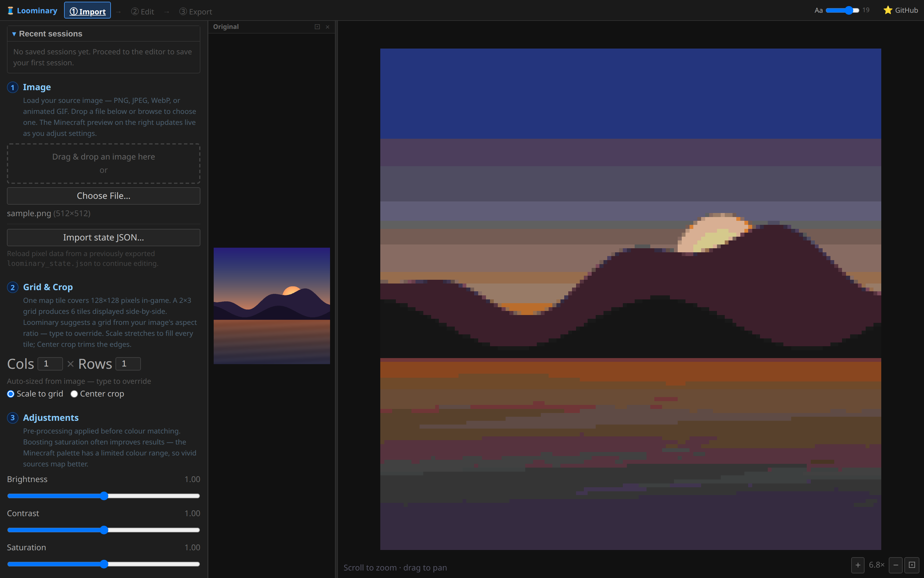
Task: Select the Scale to grid radio
Action: [x=11, y=394]
